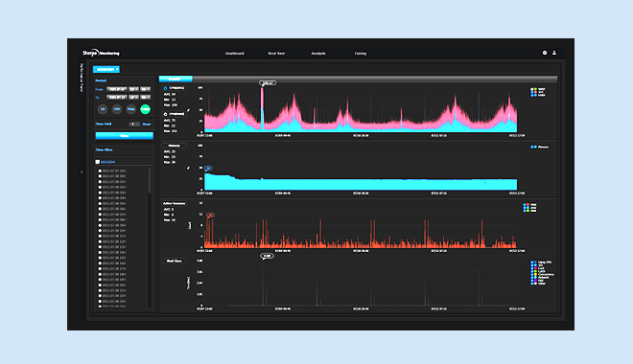Image resolution: width=633 pixels, height=364 pixels.
Task: Open the Dashboard menu
Action: (x=235, y=54)
